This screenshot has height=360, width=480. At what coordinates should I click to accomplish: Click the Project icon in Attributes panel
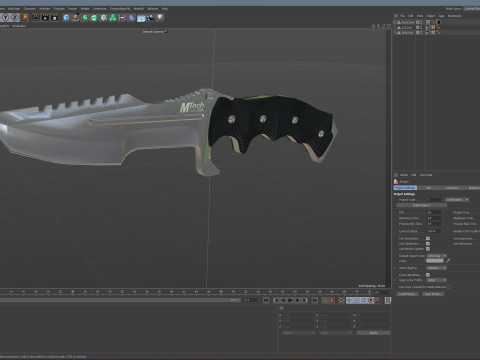pos(396,182)
